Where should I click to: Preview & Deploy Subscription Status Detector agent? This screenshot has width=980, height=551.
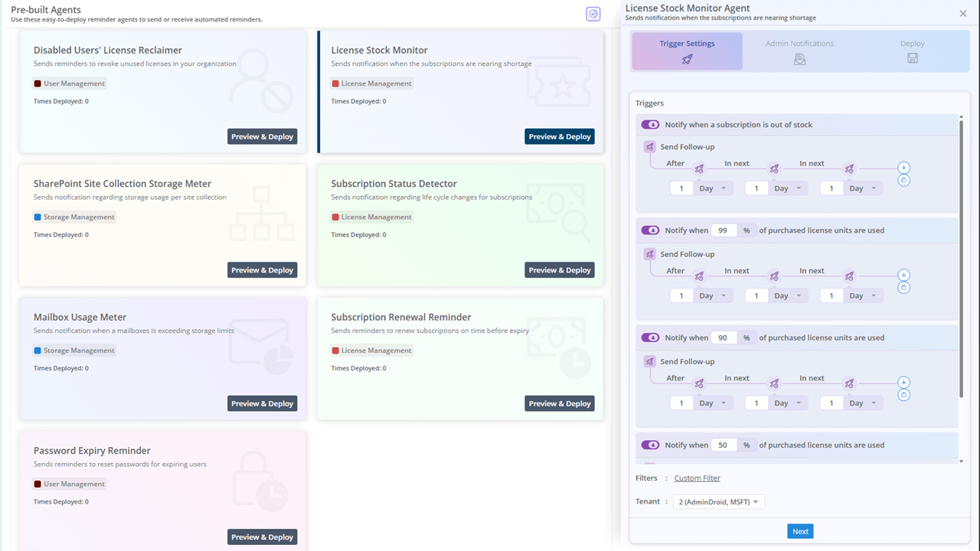click(560, 270)
